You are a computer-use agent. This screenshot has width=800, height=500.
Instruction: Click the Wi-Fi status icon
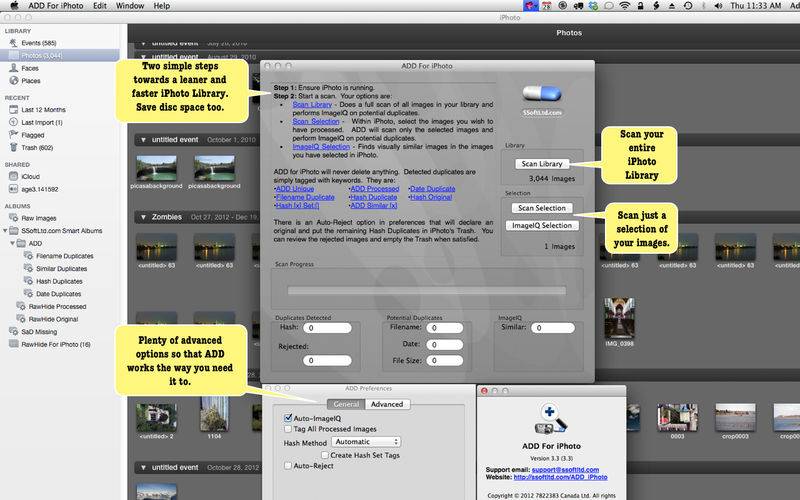pos(624,6)
